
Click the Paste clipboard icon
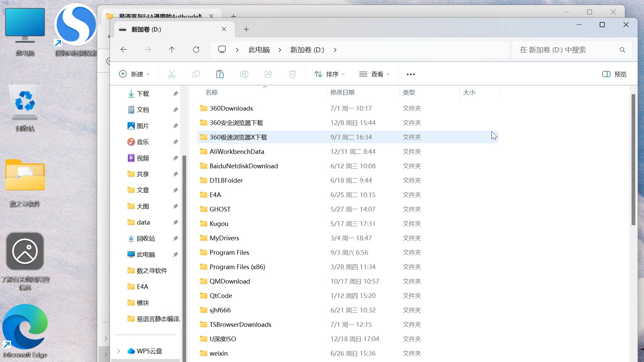(220, 74)
